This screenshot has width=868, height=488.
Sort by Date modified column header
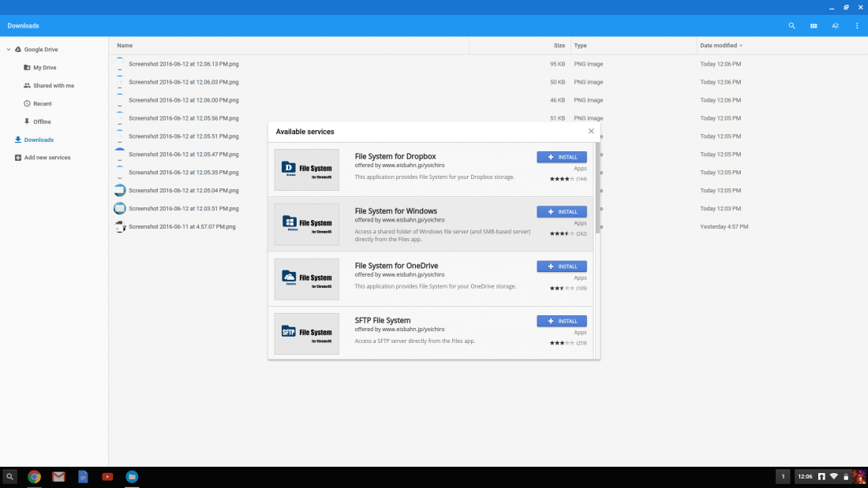[718, 46]
